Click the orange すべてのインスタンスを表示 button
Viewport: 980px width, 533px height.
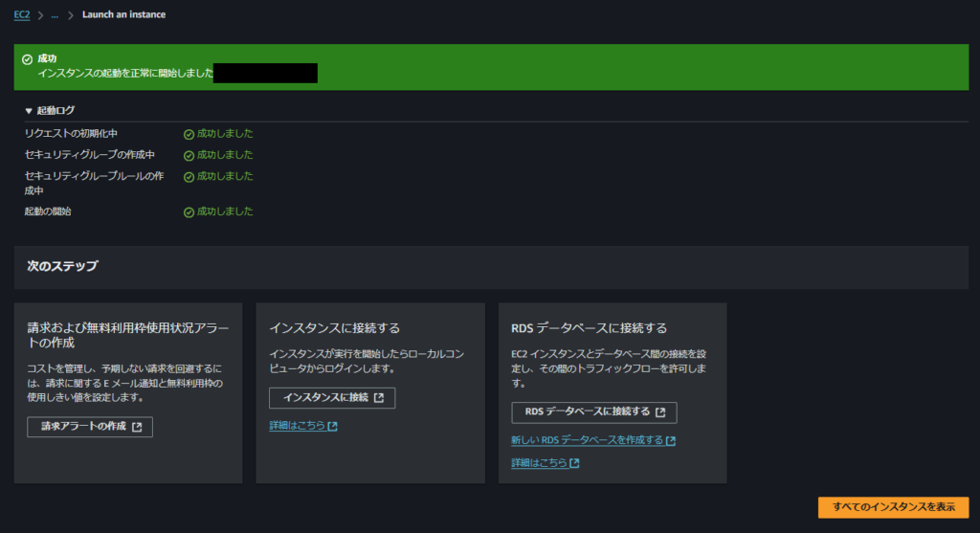(x=893, y=507)
